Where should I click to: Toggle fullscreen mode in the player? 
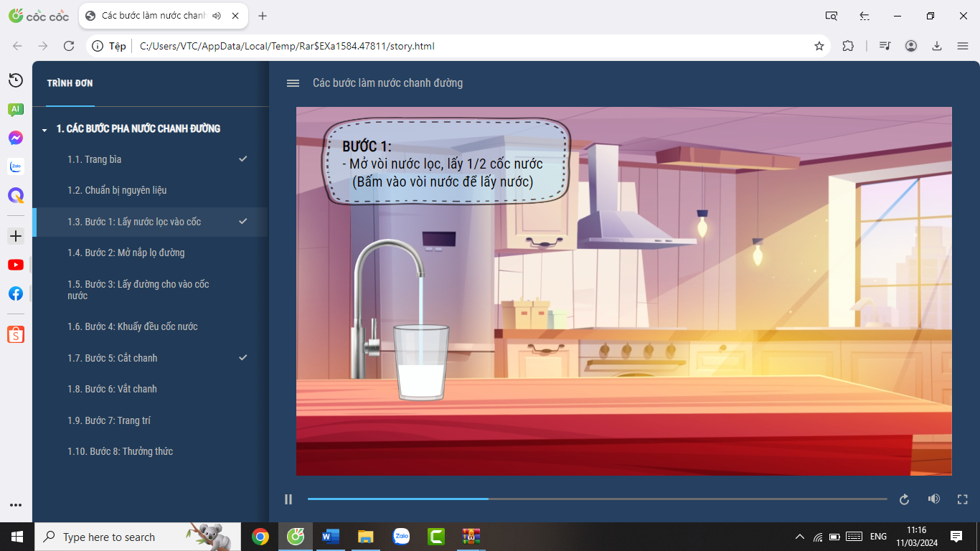(963, 499)
